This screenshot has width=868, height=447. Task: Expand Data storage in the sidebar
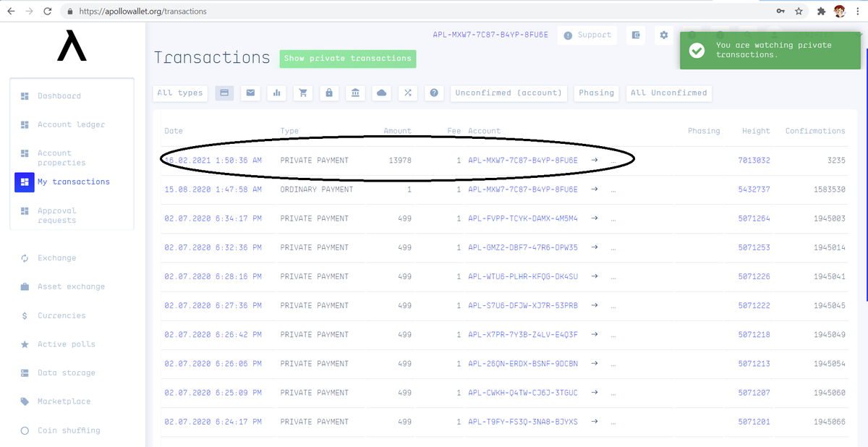67,372
